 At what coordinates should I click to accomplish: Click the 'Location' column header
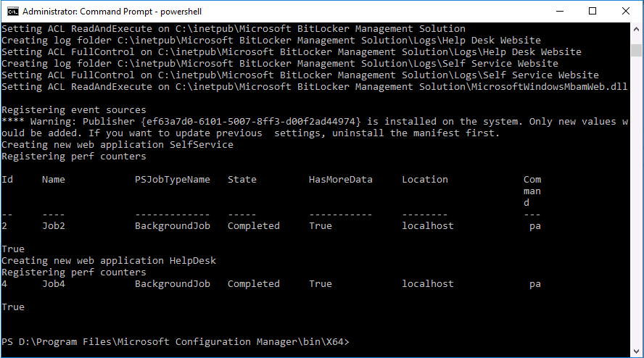coord(425,180)
